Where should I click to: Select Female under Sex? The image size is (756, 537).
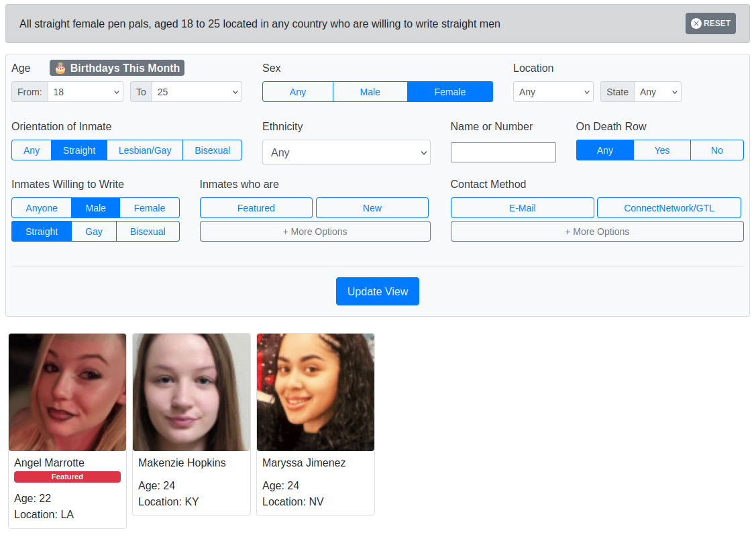pos(450,92)
